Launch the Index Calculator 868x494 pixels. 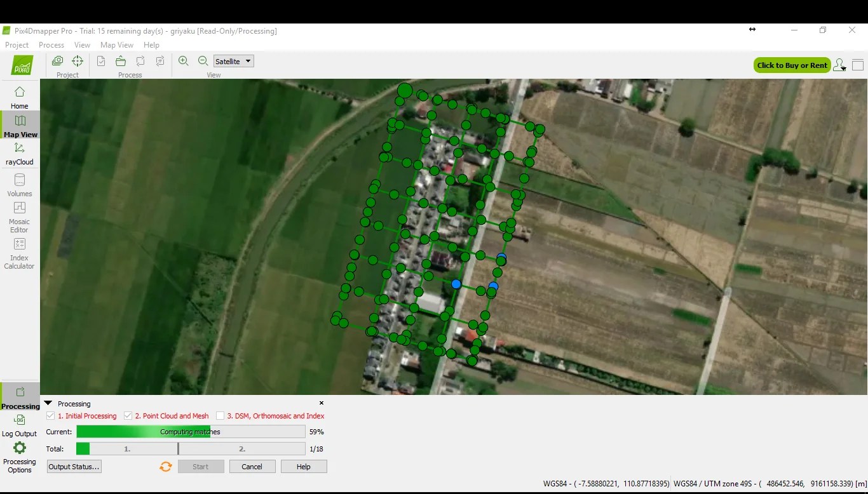tap(20, 250)
